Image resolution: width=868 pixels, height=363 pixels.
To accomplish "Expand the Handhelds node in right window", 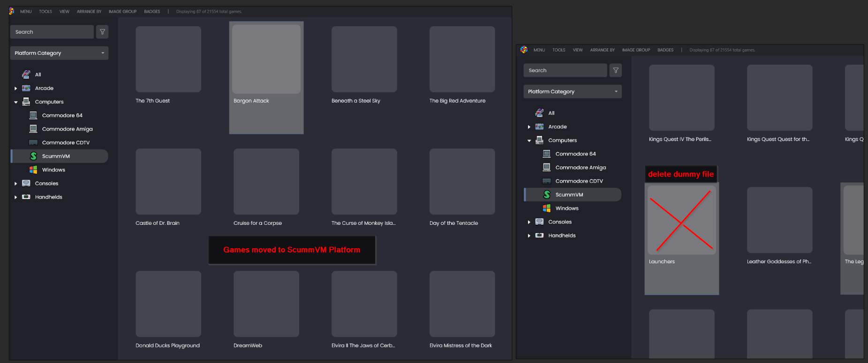I will click(529, 236).
